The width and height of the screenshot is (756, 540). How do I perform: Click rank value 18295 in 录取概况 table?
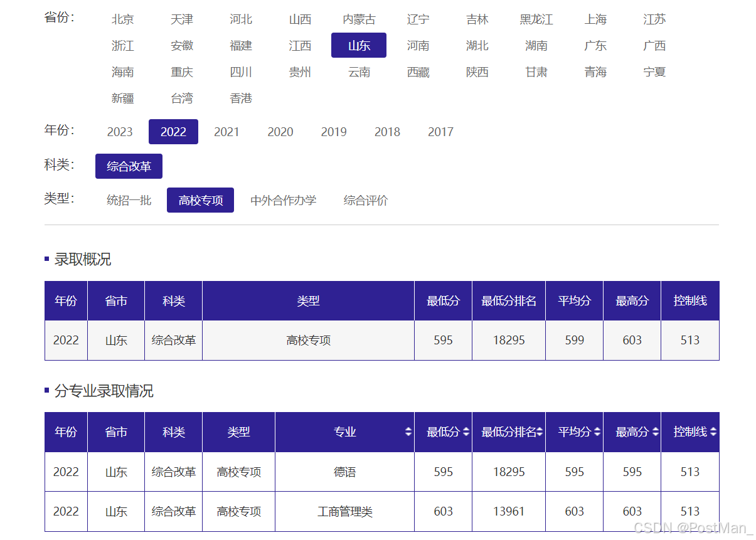(x=509, y=340)
